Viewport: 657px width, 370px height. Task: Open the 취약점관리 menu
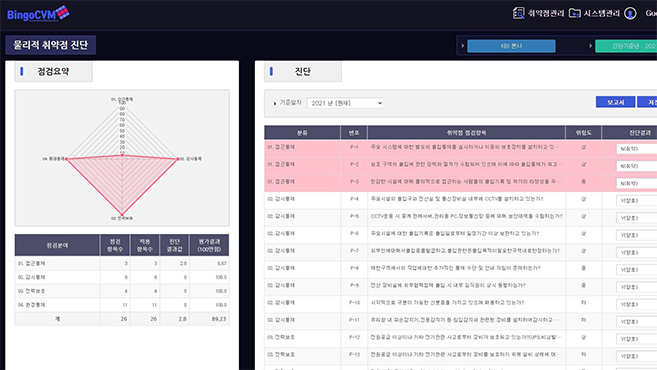(x=546, y=13)
